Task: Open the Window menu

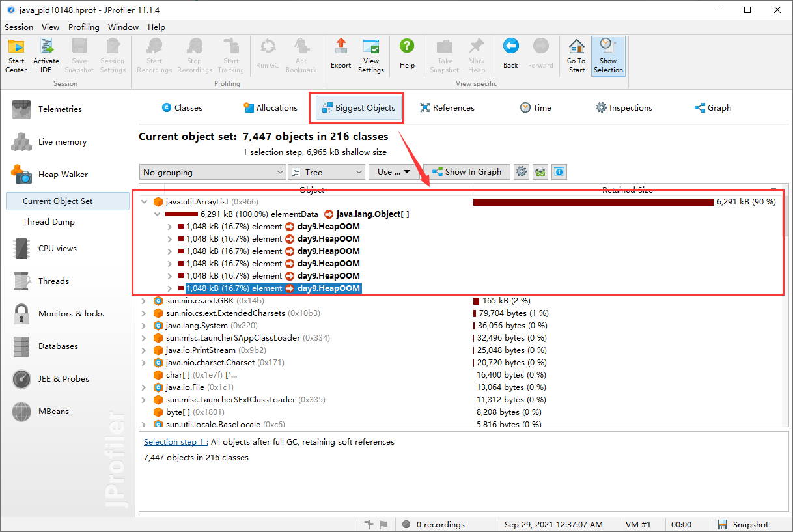Action: click(123, 27)
